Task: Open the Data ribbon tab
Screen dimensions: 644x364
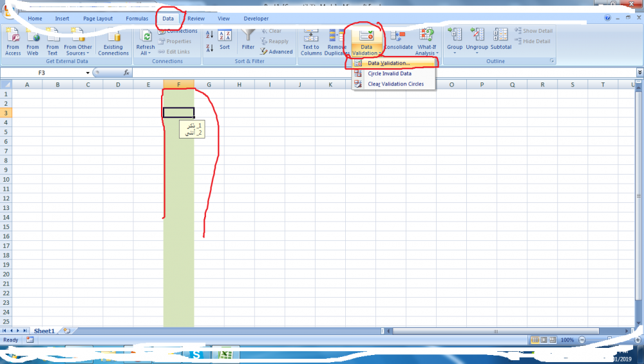Action: pyautogui.click(x=168, y=19)
